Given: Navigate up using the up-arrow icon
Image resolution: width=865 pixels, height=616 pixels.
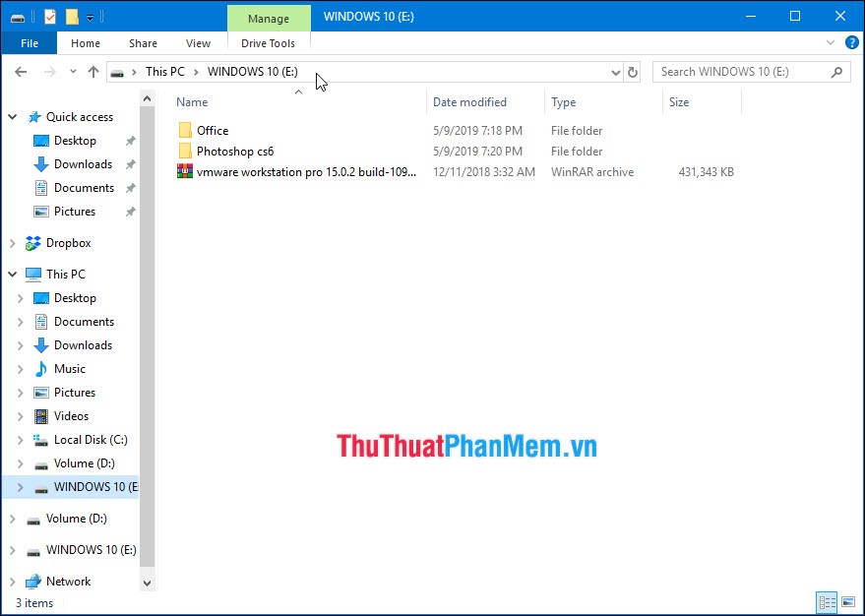Looking at the screenshot, I should (93, 72).
